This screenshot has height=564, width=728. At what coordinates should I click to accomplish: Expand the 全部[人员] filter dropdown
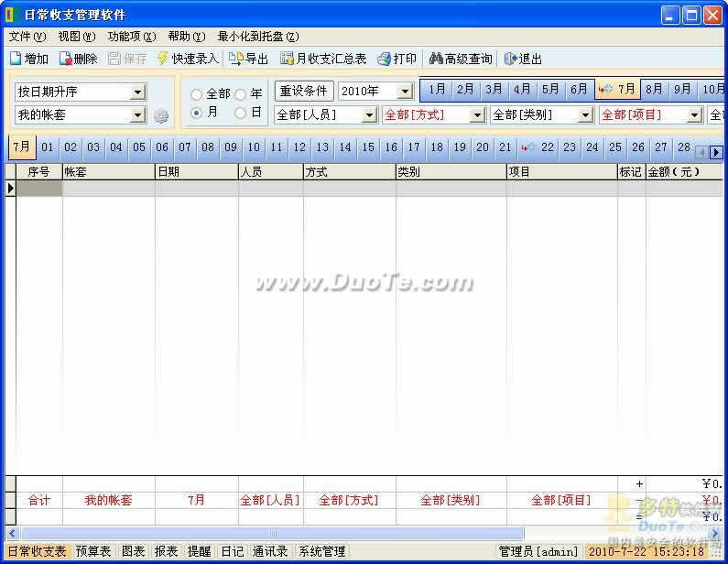[x=369, y=115]
